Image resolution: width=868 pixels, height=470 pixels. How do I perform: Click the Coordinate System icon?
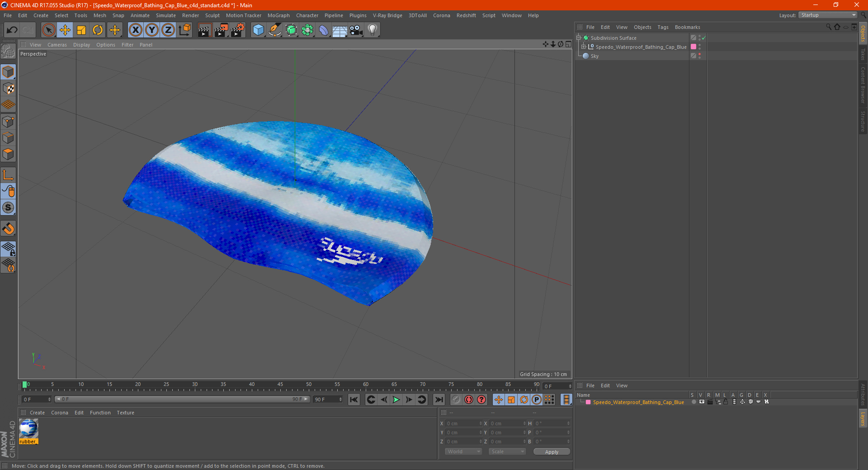184,30
